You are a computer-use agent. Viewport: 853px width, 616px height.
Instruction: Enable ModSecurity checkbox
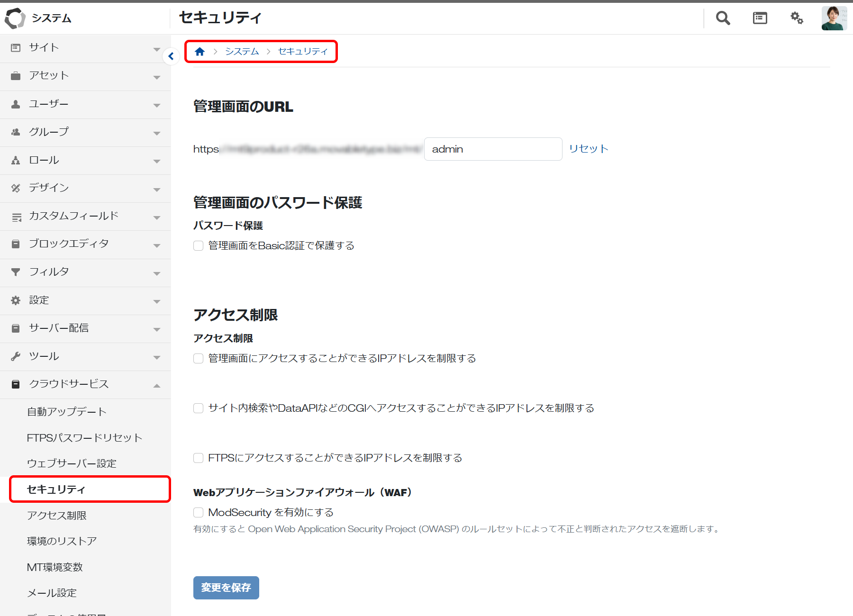[198, 512]
